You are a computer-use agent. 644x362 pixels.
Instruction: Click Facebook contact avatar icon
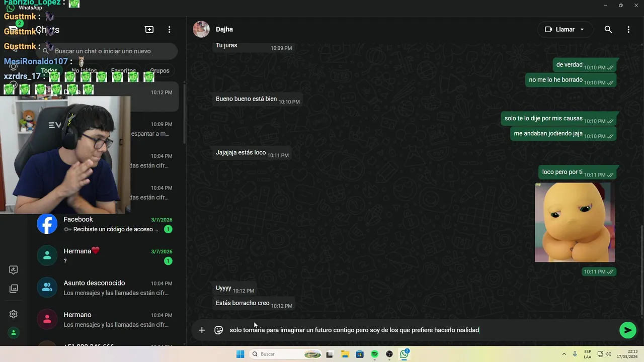pyautogui.click(x=47, y=224)
